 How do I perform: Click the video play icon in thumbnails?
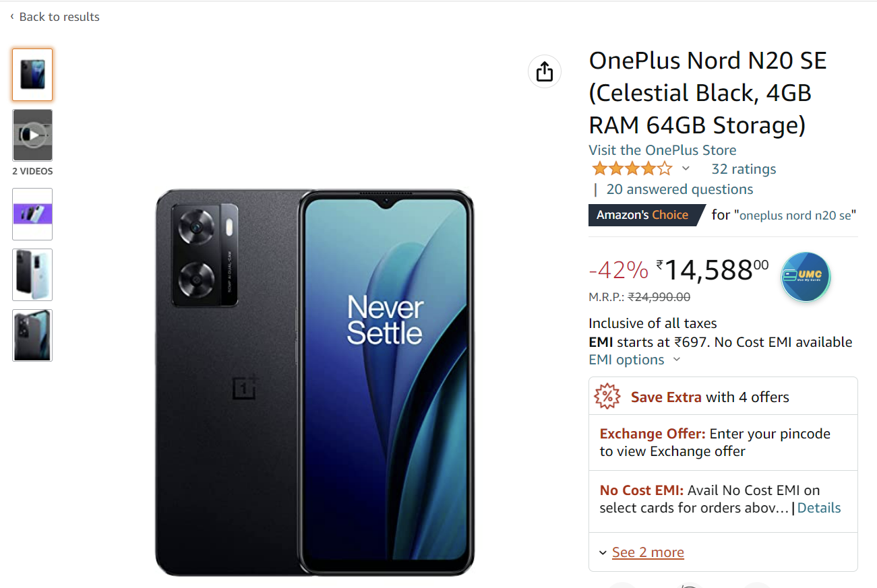pyautogui.click(x=32, y=135)
